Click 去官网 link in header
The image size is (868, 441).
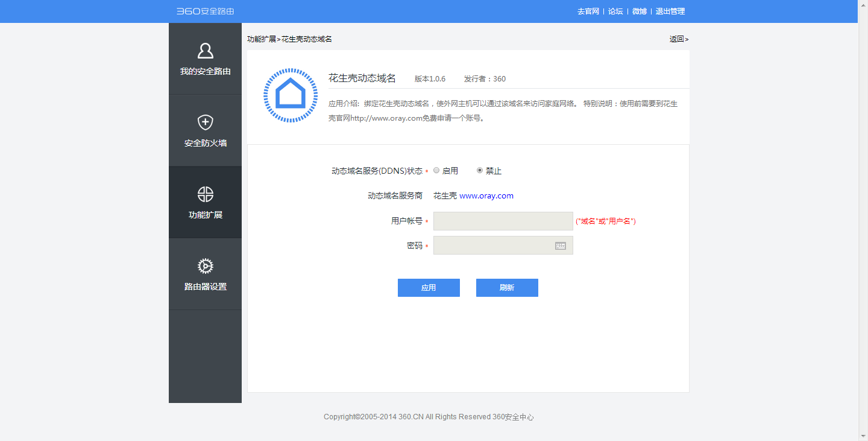click(588, 11)
